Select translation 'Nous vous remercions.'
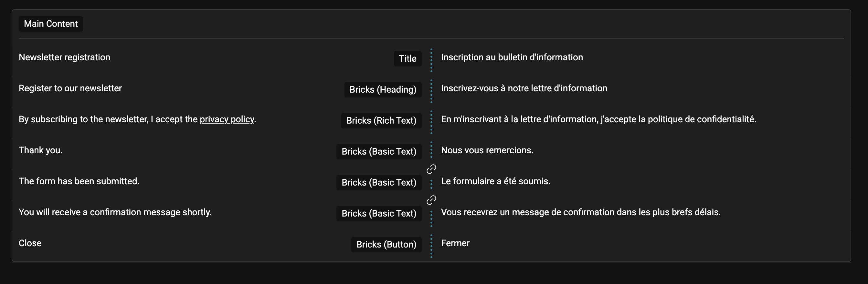Screen dimensions: 868x284 (487, 150)
